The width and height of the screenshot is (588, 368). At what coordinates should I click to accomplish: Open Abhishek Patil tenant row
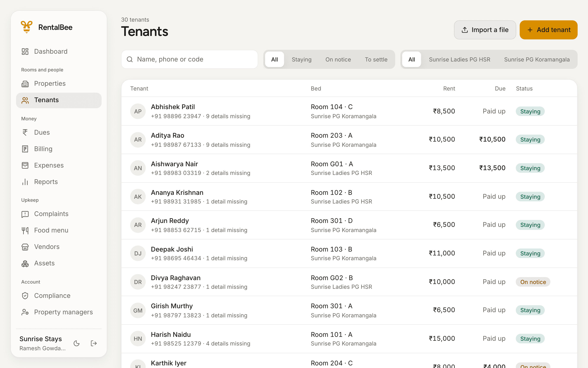[x=349, y=111]
